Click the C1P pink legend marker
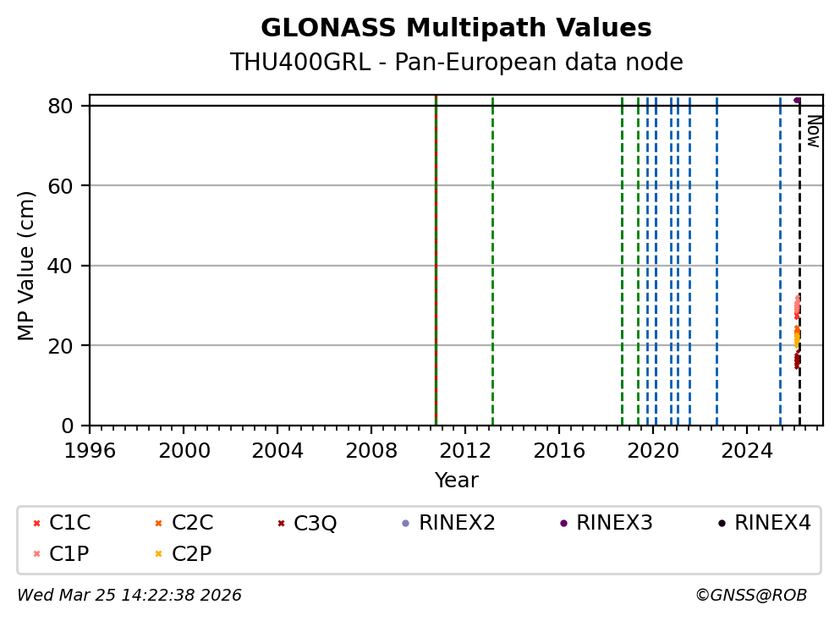 click(x=36, y=555)
